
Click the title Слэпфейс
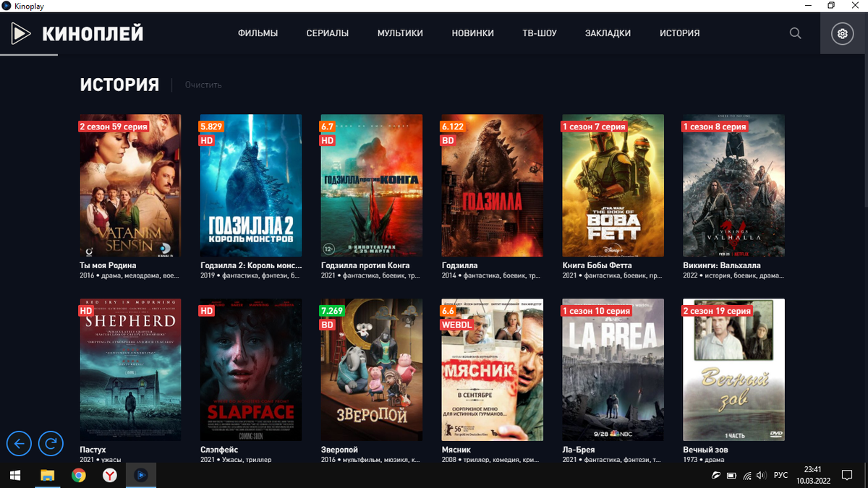point(219,450)
